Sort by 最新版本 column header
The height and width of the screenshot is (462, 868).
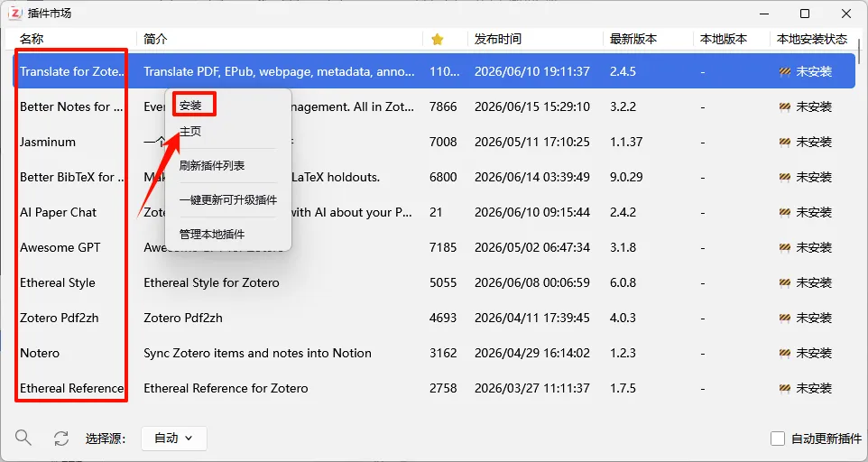(x=633, y=40)
